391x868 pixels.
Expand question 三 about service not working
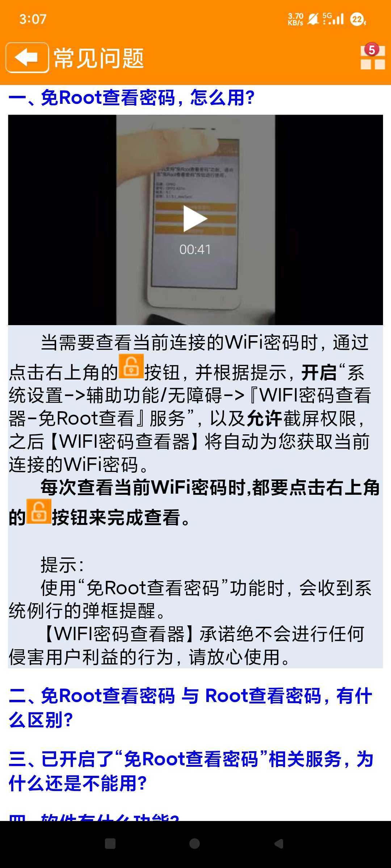[x=191, y=771]
